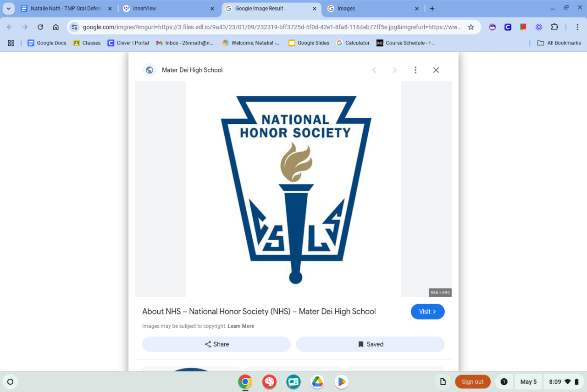Switch to the Natalie Nath TMP Oral Defense tab

[66, 8]
